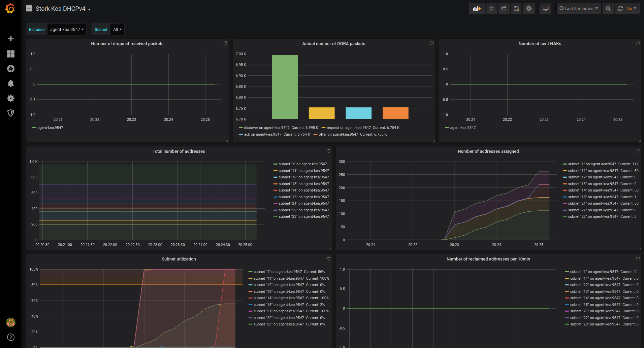Image resolution: width=644 pixels, height=348 pixels.
Task: Open Number of addresses assigned panel menu
Action: (488, 151)
